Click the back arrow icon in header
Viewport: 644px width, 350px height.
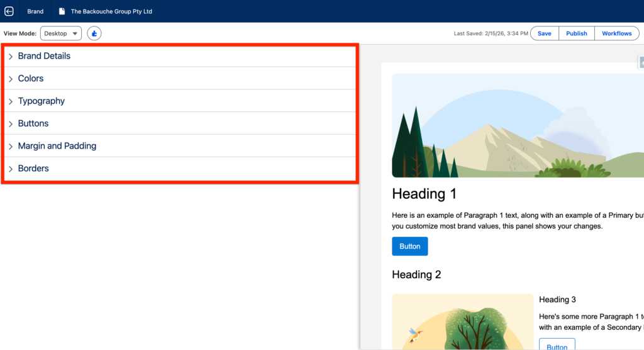(x=9, y=11)
